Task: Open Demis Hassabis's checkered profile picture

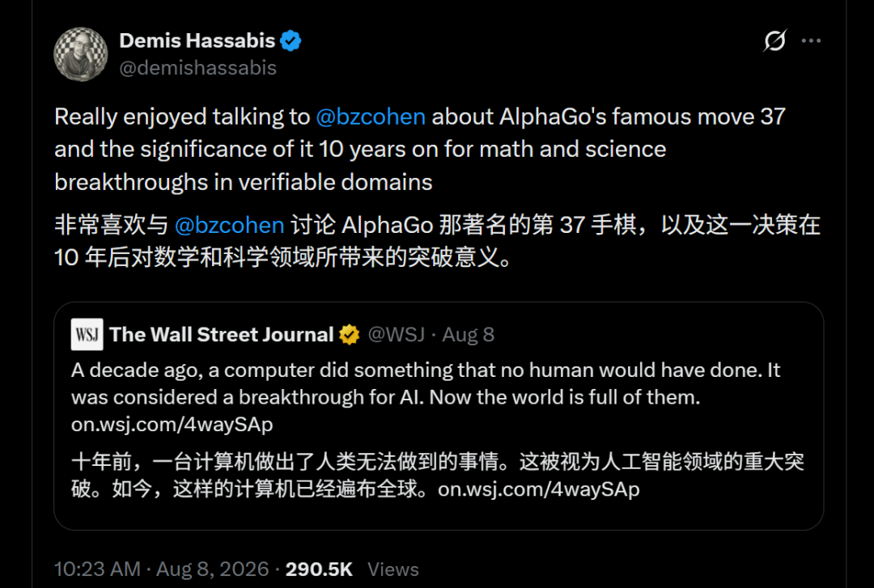Action: click(81, 54)
